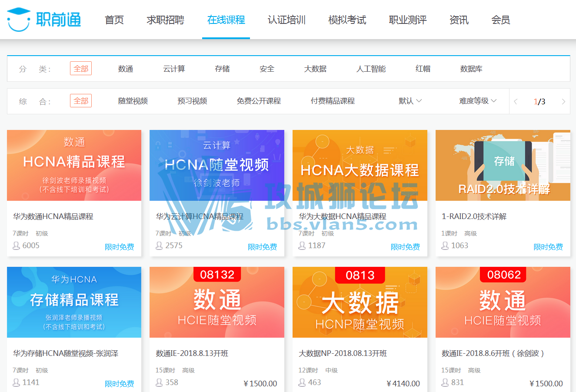The width and height of the screenshot is (576, 392).
Task: Click 限时免费 on 华为存储HCNA card
Action: pyautogui.click(x=120, y=384)
